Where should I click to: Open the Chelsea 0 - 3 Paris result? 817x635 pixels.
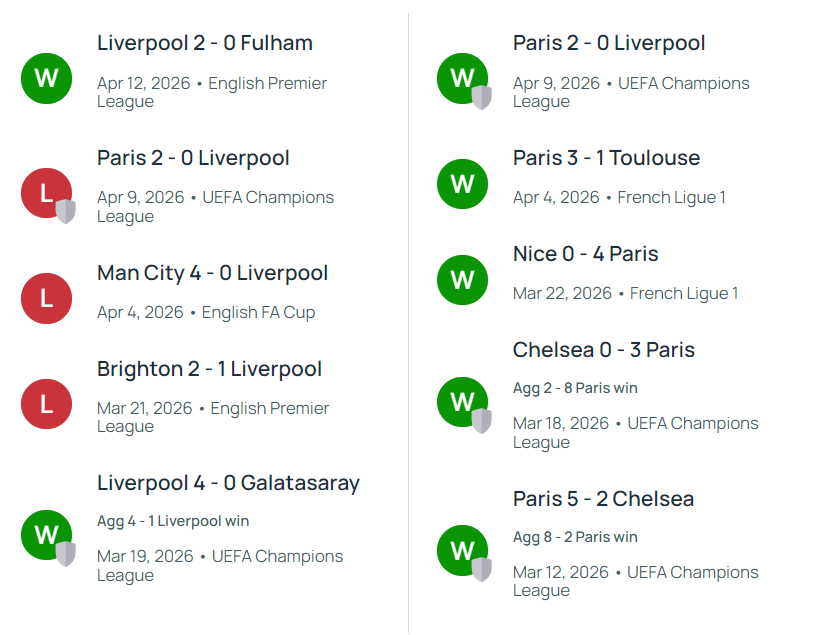tap(603, 350)
